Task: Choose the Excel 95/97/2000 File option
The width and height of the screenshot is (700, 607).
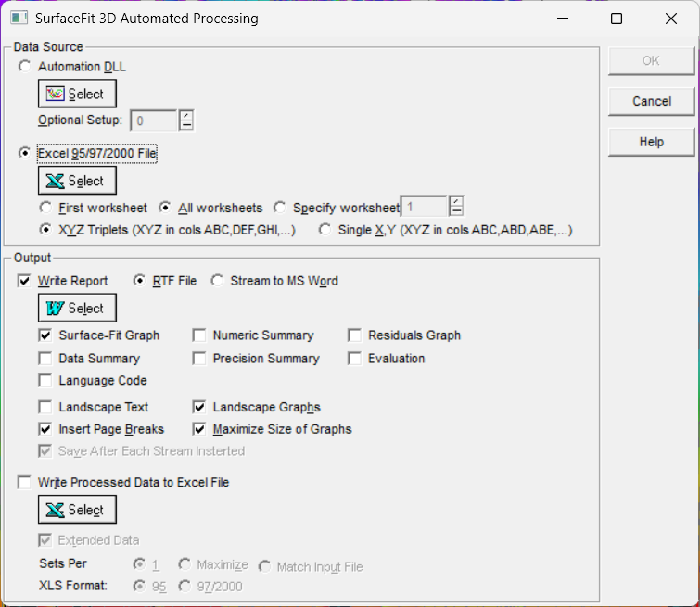Action: (x=24, y=153)
